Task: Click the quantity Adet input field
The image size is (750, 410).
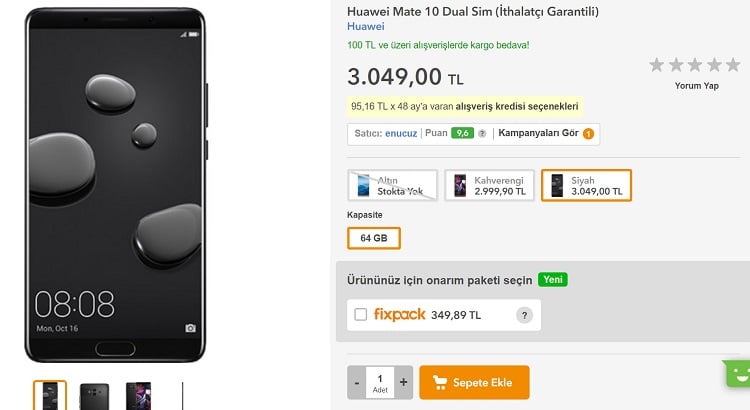Action: click(x=380, y=382)
